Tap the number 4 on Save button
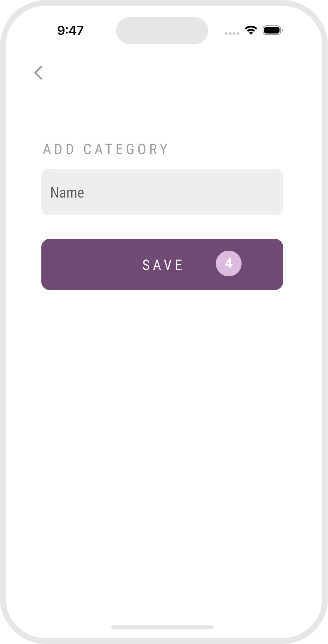The image size is (328, 644). 228,263
